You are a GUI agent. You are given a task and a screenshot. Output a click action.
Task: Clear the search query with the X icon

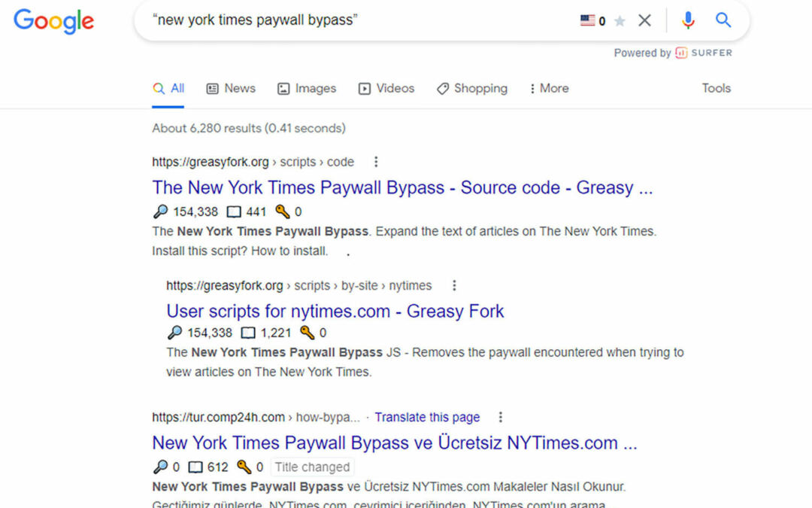(x=644, y=20)
